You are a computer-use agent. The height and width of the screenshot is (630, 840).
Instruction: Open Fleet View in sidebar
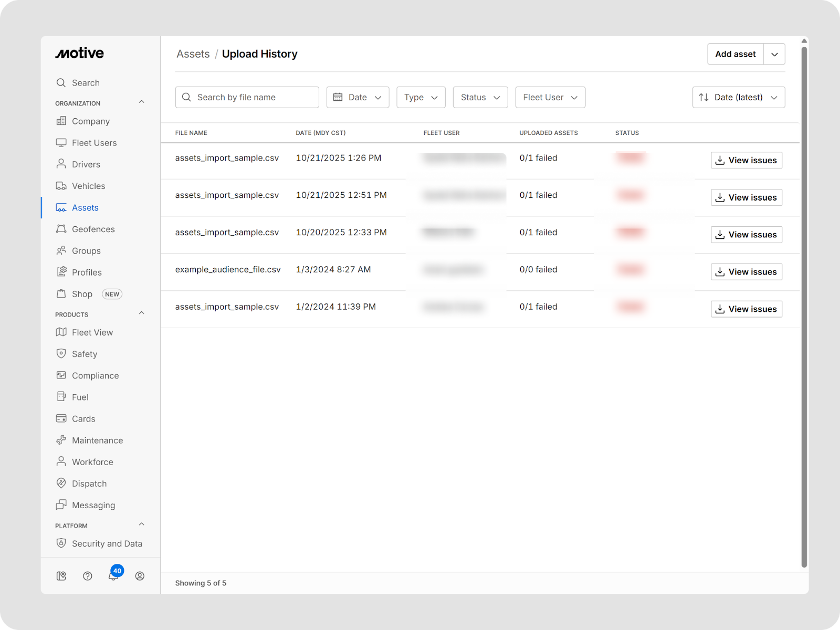point(92,333)
